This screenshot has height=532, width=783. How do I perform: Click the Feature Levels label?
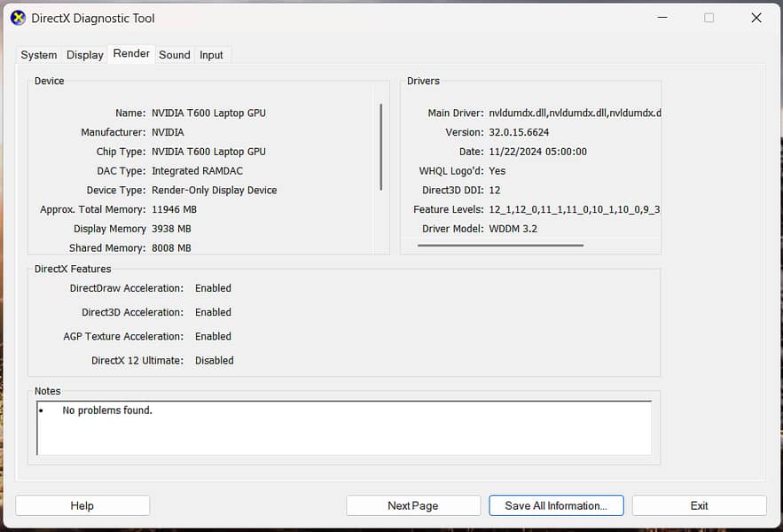click(449, 209)
